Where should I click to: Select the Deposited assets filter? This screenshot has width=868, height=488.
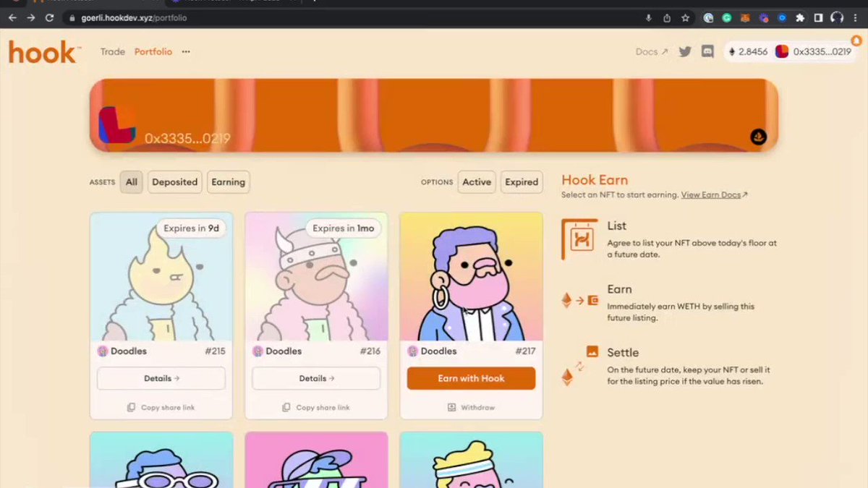tap(175, 182)
